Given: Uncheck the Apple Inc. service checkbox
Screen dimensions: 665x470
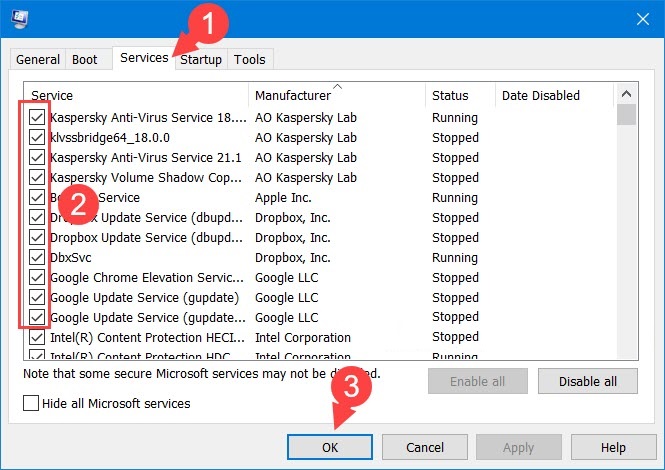Looking at the screenshot, I should pyautogui.click(x=37, y=197).
